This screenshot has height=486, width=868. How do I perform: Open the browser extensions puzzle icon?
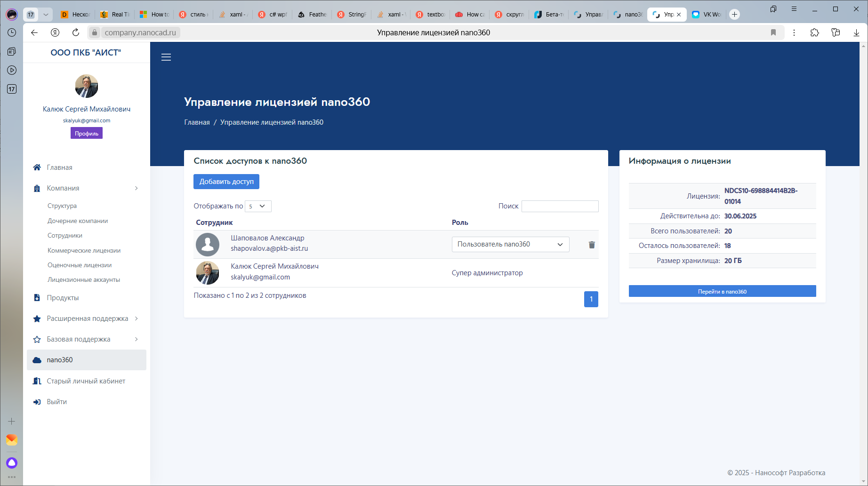[x=815, y=32]
